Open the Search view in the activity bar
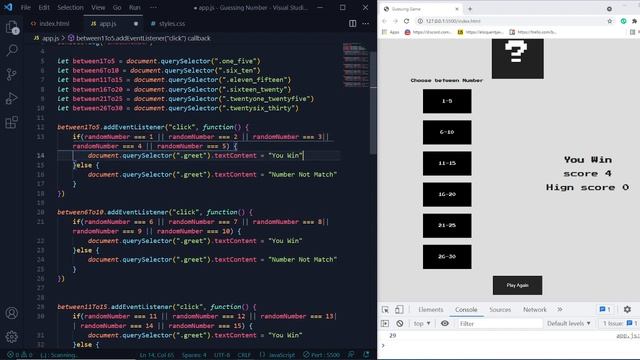The height and width of the screenshot is (360, 640). tap(12, 50)
